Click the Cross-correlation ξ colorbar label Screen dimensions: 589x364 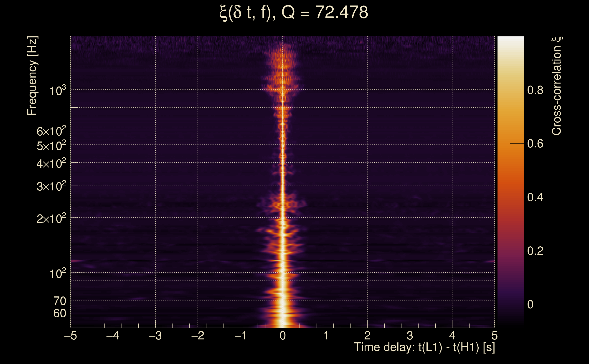click(557, 86)
